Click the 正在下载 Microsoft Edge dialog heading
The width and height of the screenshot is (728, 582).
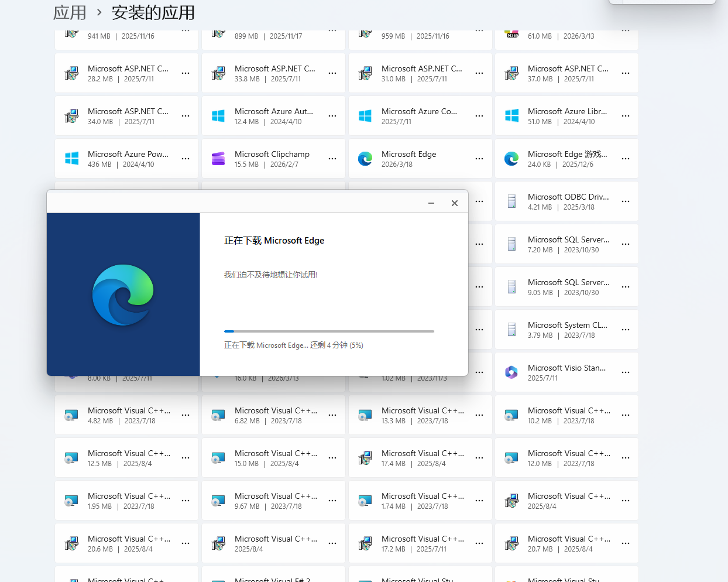tap(274, 241)
